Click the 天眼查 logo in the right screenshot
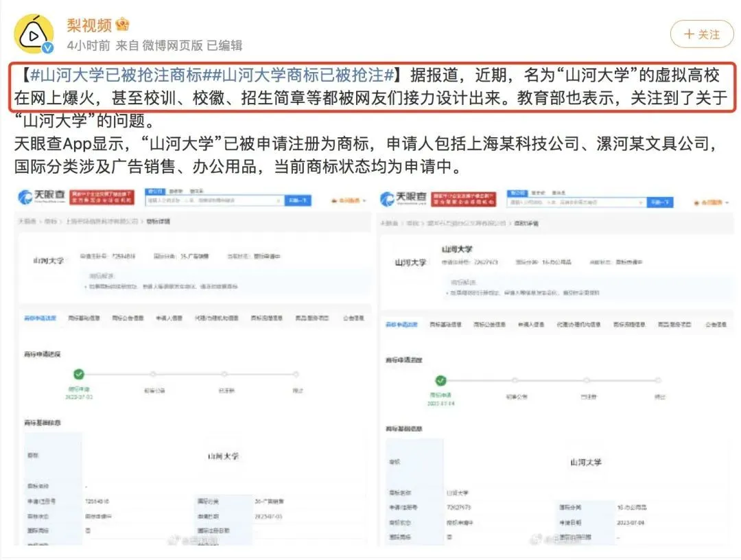 [x=403, y=198]
